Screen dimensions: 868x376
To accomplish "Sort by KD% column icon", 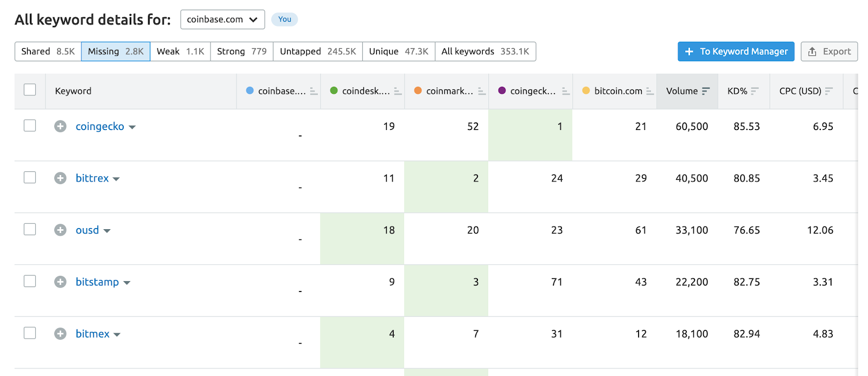I will coord(755,91).
